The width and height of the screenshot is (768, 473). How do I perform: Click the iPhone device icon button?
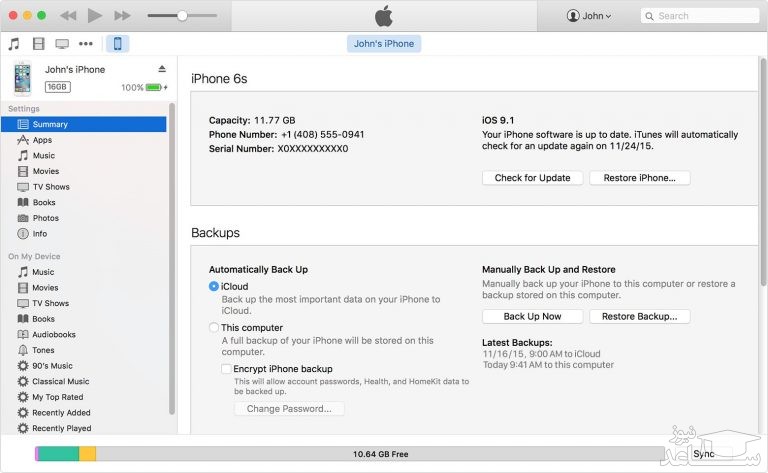117,44
